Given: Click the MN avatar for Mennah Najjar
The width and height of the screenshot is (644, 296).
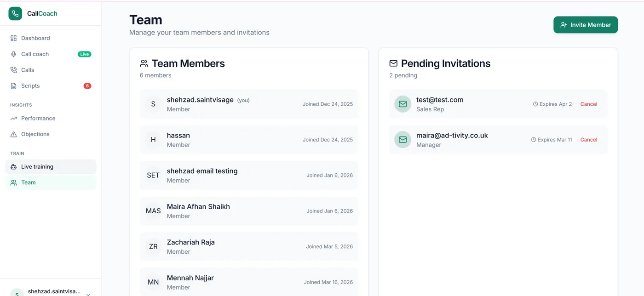Looking at the screenshot, I should click(153, 282).
